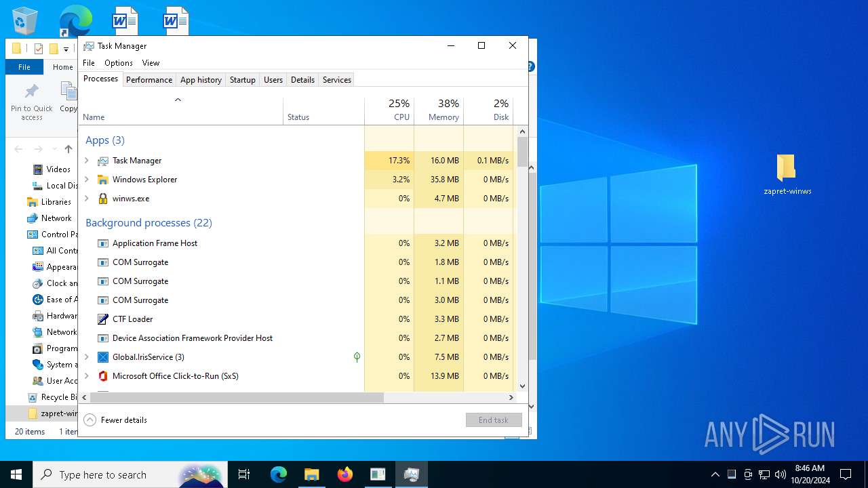The width and height of the screenshot is (868, 488).
Task: Sort processes by Memory column
Action: pos(439,111)
